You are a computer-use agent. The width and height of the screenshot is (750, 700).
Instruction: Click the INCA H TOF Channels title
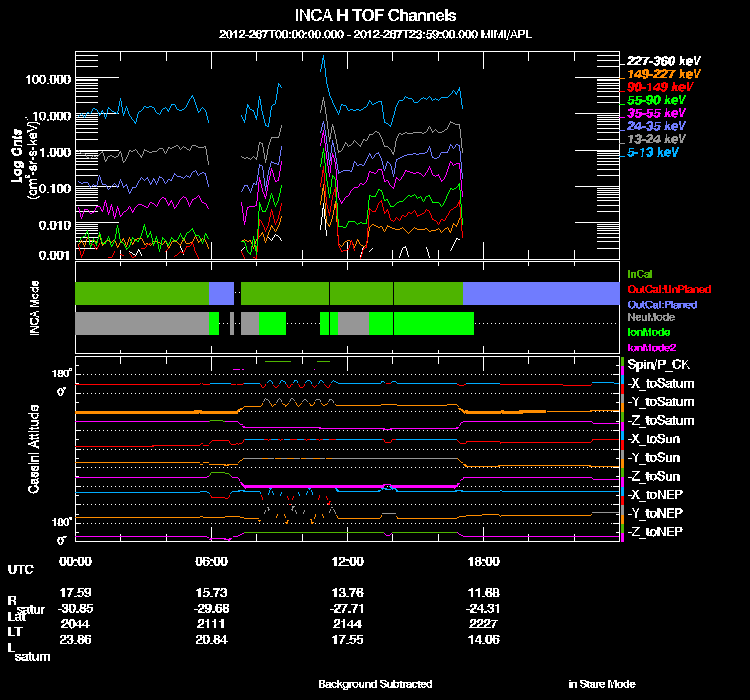pyautogui.click(x=375, y=16)
